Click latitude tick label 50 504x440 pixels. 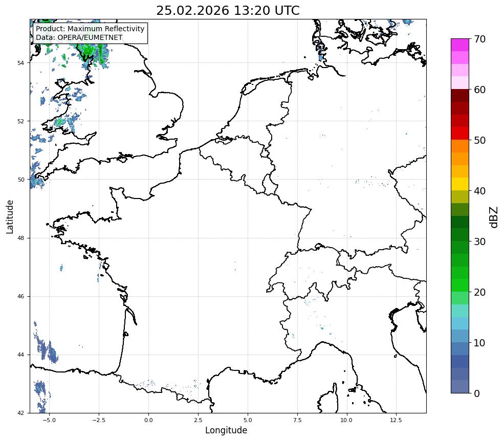[20, 180]
